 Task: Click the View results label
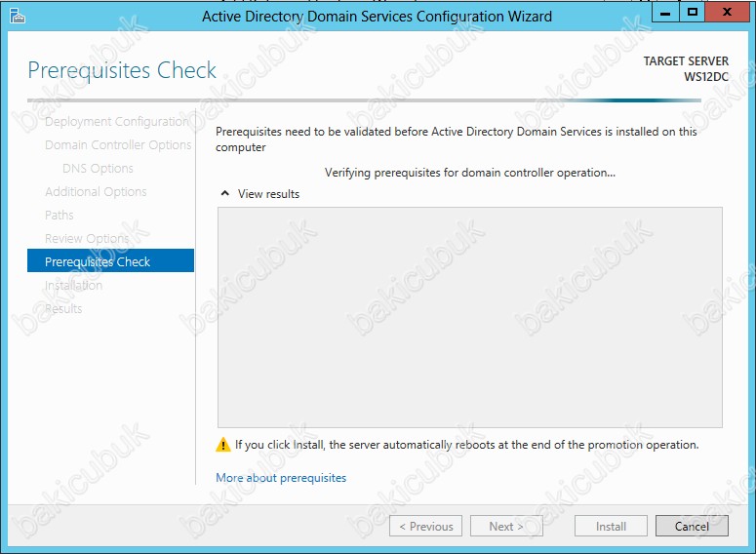point(268,194)
